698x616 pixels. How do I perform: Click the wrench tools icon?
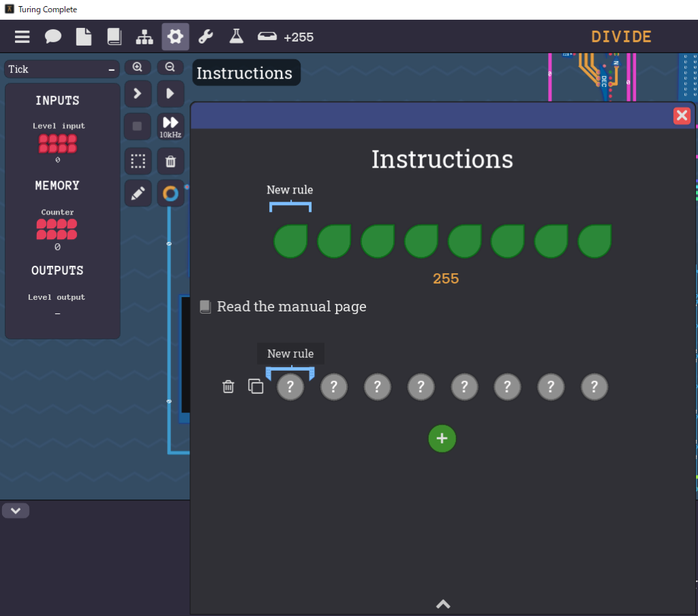click(205, 37)
